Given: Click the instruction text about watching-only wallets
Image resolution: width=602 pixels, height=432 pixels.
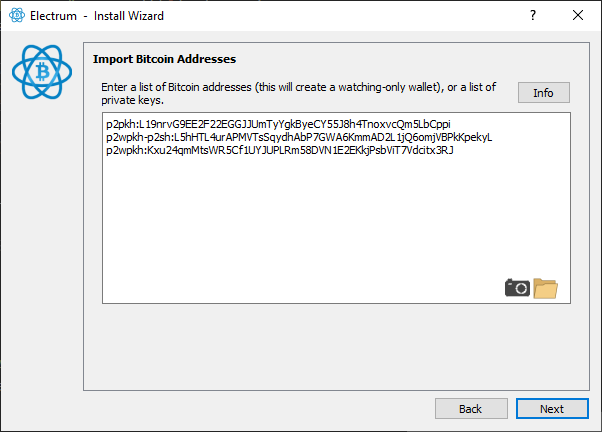Looking at the screenshot, I should tap(299, 93).
